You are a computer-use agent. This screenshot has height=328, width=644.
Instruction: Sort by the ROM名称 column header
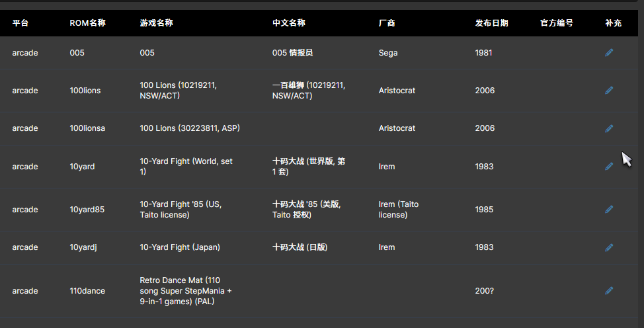click(87, 23)
